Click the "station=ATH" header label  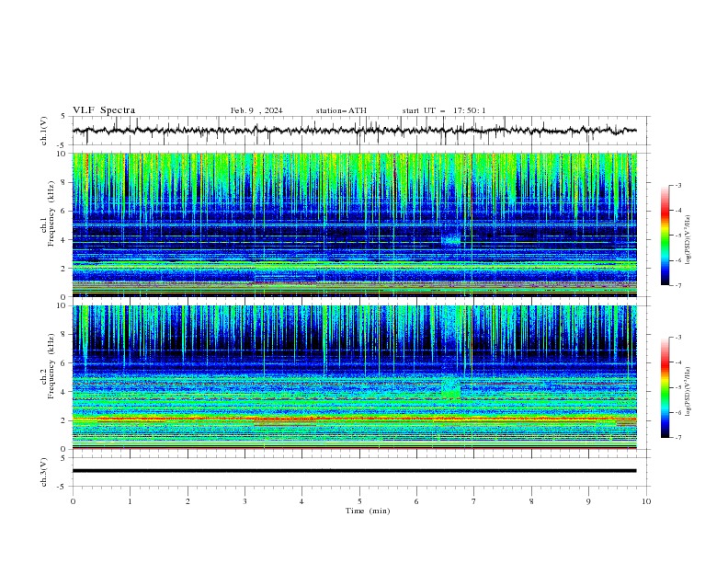click(x=341, y=110)
